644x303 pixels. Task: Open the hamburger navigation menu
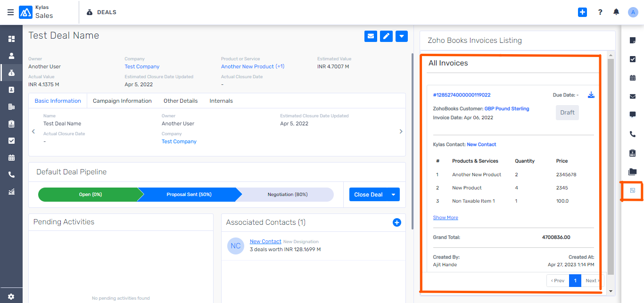[x=10, y=12]
